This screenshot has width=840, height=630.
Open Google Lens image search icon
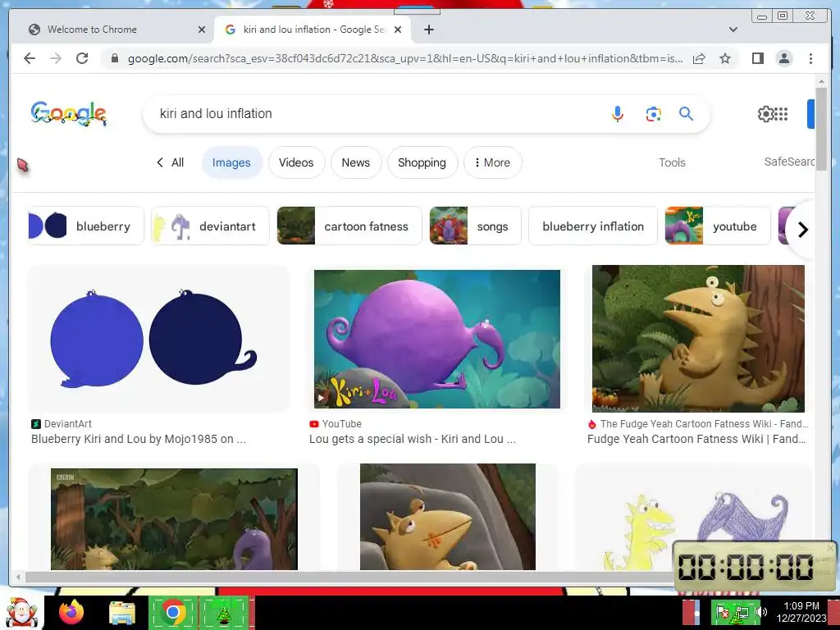click(653, 113)
